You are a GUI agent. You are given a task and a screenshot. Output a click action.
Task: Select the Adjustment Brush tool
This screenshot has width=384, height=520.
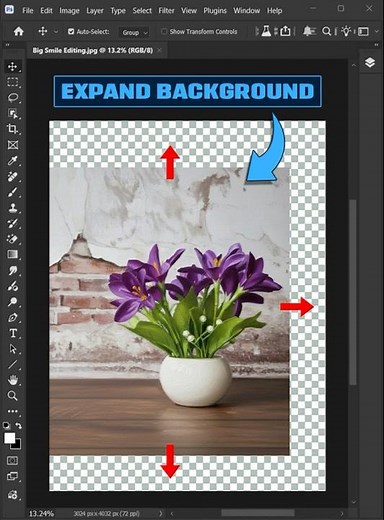tap(12, 286)
